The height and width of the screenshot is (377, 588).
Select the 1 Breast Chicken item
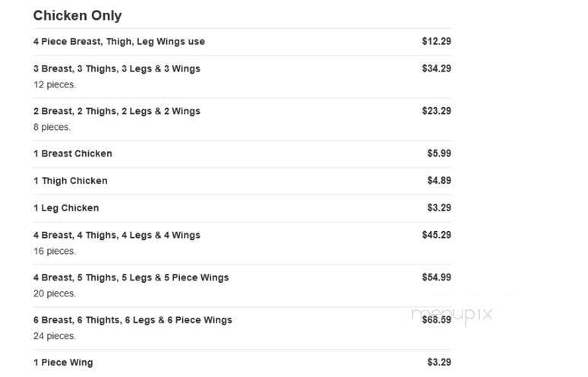coord(73,154)
